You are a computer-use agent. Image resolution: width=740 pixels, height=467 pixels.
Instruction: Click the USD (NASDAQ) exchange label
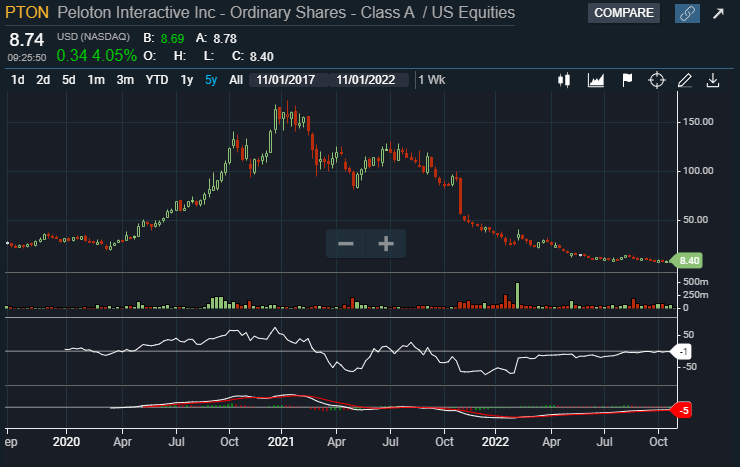(93, 37)
